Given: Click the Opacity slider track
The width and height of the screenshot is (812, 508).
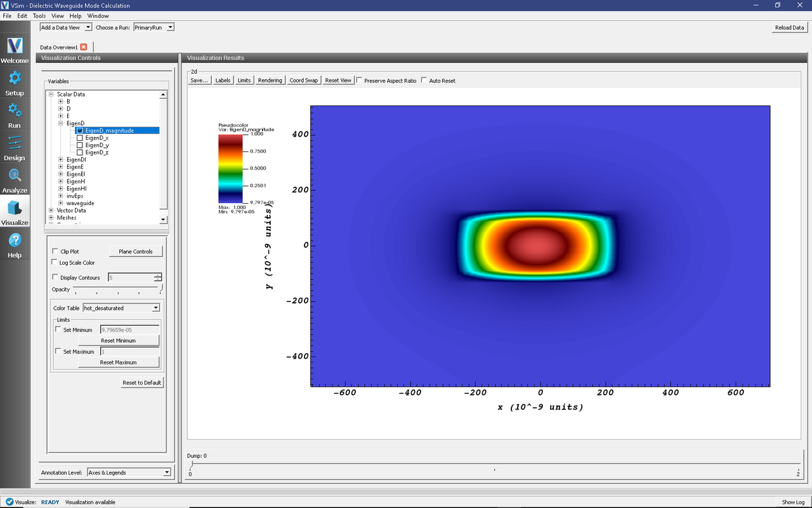Looking at the screenshot, I should tap(117, 288).
